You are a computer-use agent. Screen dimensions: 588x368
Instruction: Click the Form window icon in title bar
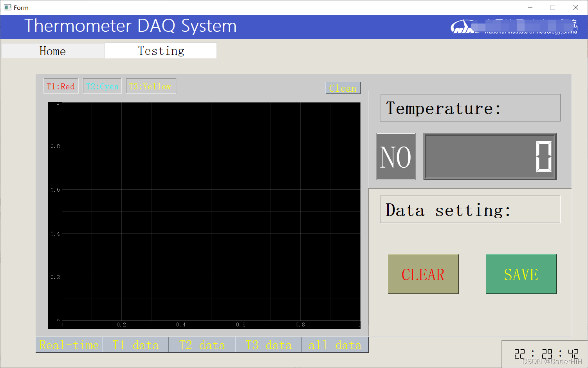[7, 7]
